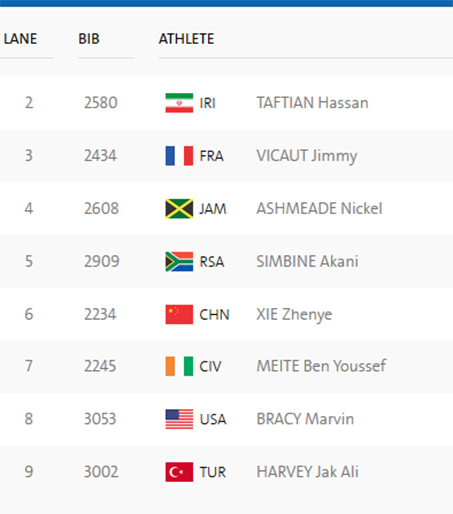This screenshot has width=453, height=514.
Task: Open VICAUT Jimmy athlete profile
Action: [x=307, y=156]
